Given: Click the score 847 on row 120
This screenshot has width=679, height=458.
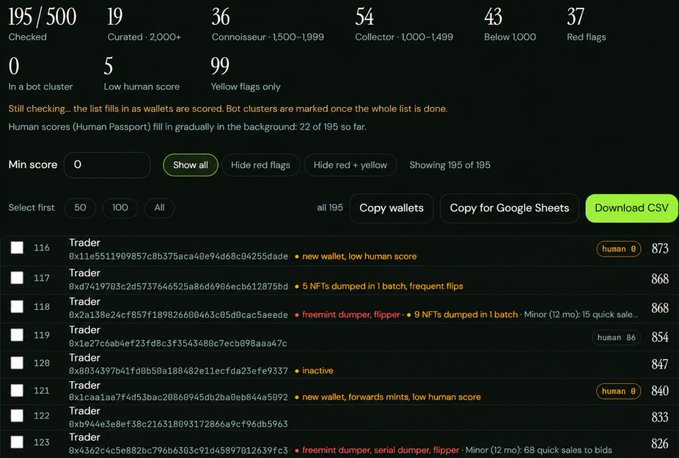Looking at the screenshot, I should click(x=660, y=364).
